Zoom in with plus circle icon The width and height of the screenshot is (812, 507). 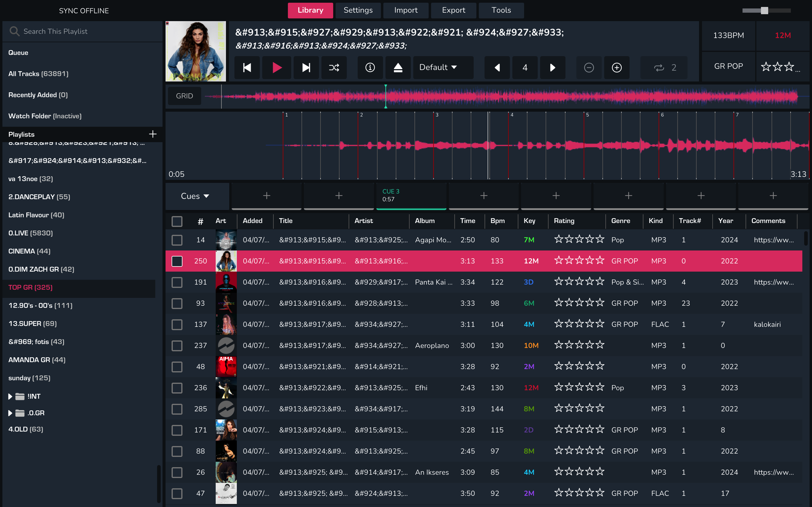tap(617, 68)
